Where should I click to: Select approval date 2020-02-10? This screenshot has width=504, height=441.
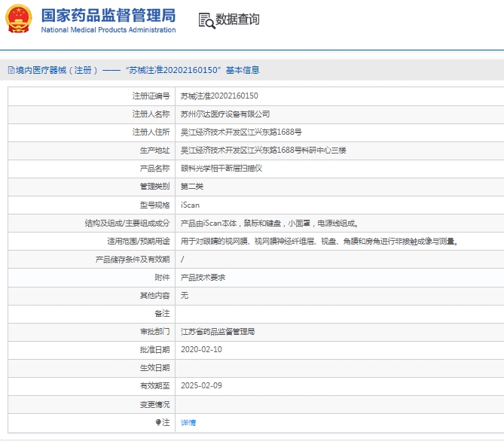pos(201,349)
